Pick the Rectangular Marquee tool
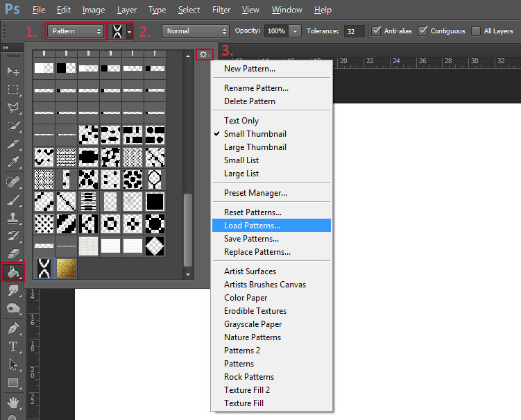521x420 pixels. point(12,89)
